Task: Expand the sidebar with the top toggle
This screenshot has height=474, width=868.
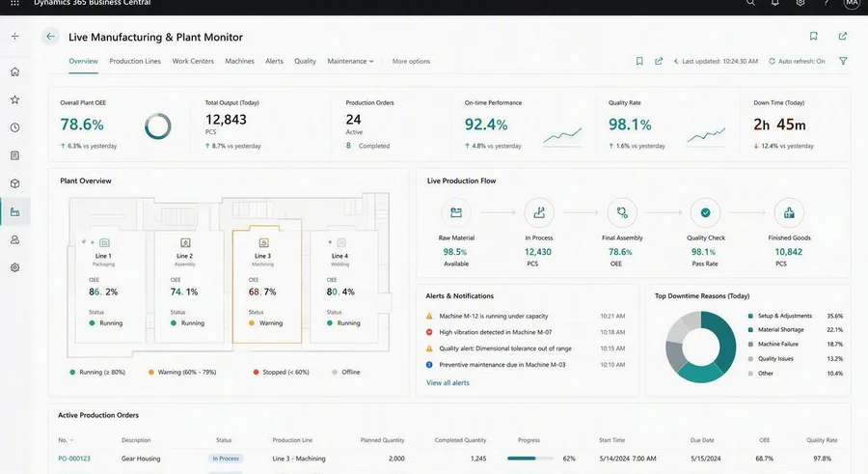Action: click(x=14, y=37)
